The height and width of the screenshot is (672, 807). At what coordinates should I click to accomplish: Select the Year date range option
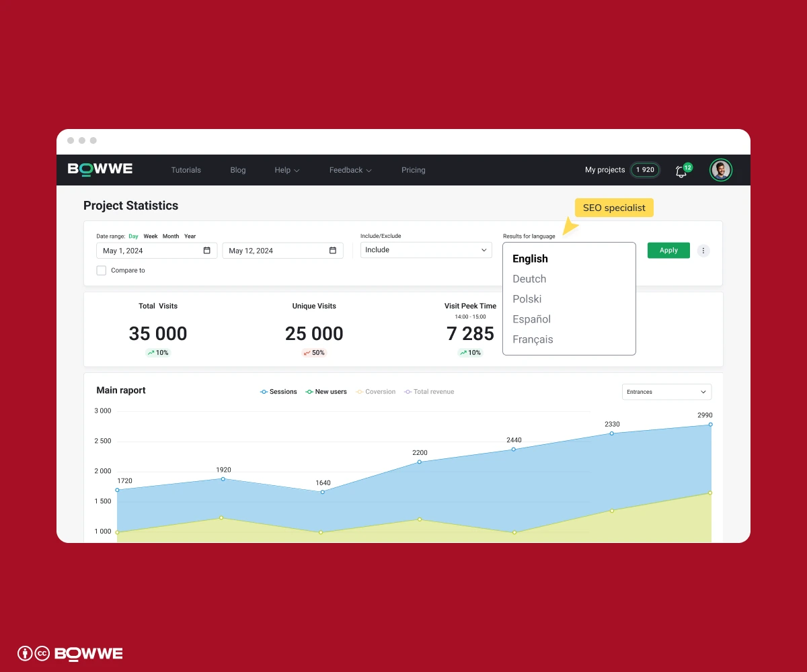click(x=190, y=237)
